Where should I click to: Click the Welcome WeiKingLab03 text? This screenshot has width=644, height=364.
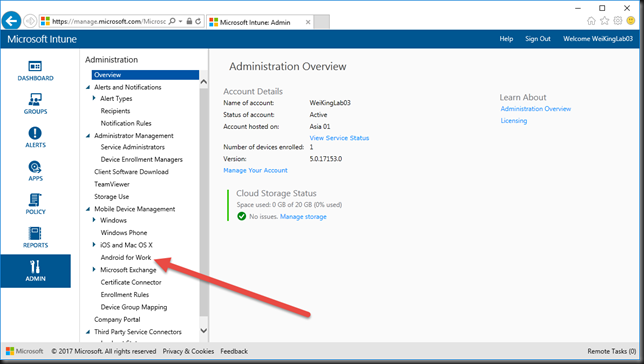(598, 39)
